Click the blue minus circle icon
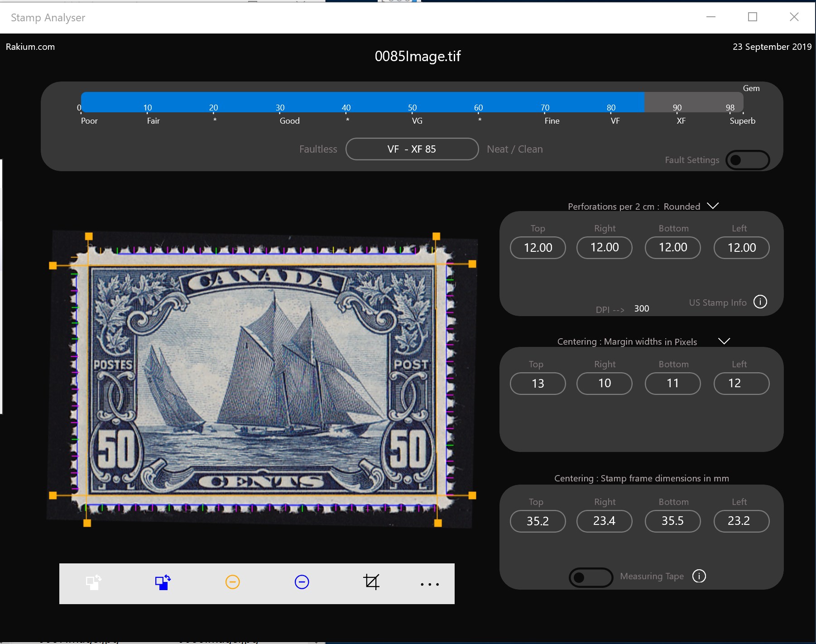This screenshot has height=644, width=816. [302, 582]
